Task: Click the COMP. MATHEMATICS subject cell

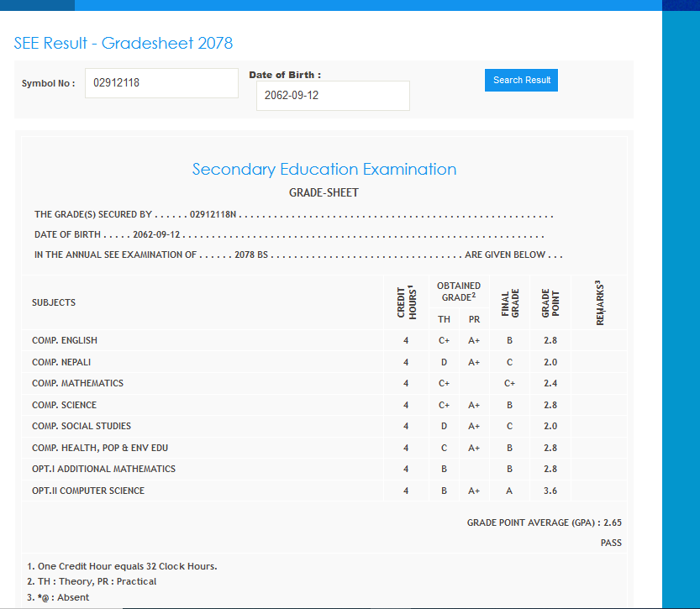Action: pos(77,383)
